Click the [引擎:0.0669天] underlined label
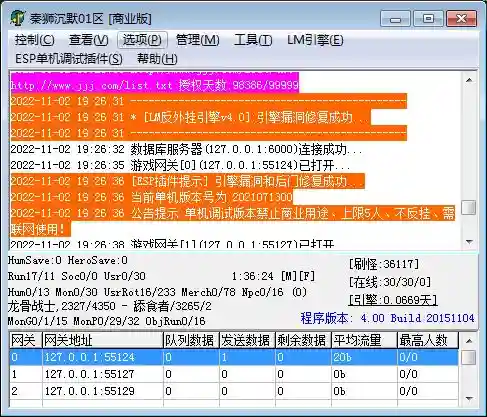The height and width of the screenshot is (417, 487). coord(393,300)
